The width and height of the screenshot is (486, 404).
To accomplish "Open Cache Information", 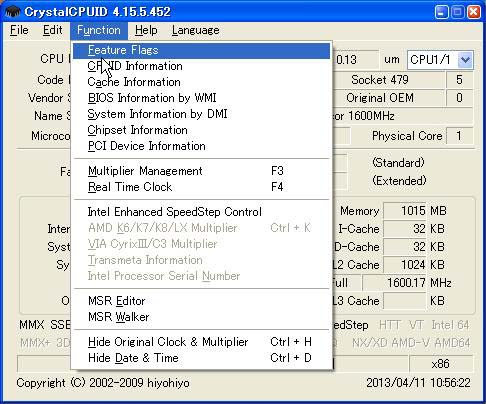I will click(201, 82).
